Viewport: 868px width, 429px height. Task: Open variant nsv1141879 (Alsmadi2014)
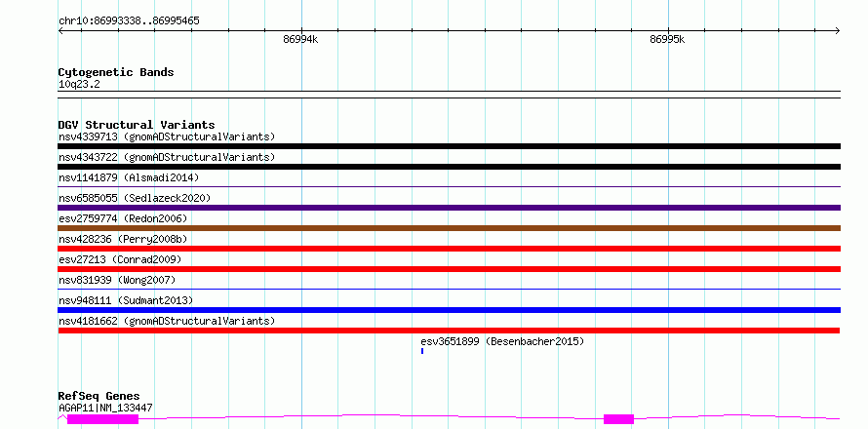pos(129,177)
